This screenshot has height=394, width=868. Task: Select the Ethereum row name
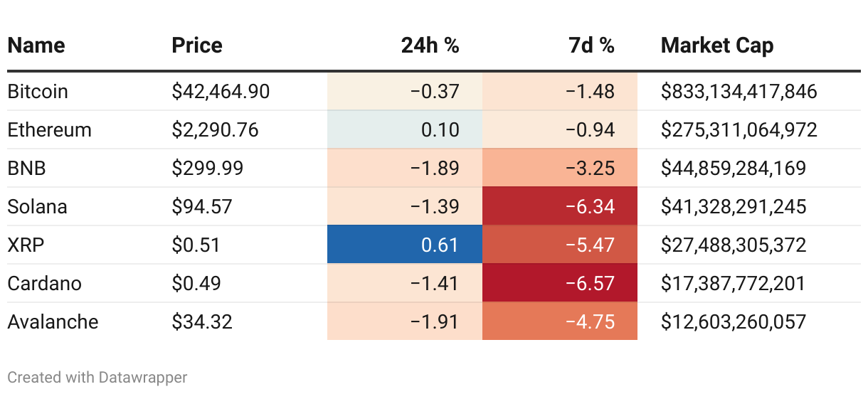tap(50, 130)
